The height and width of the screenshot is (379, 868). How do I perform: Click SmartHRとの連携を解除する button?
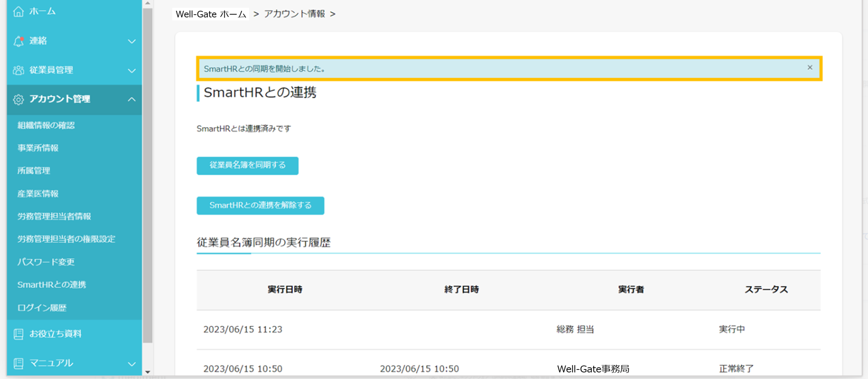pos(260,206)
